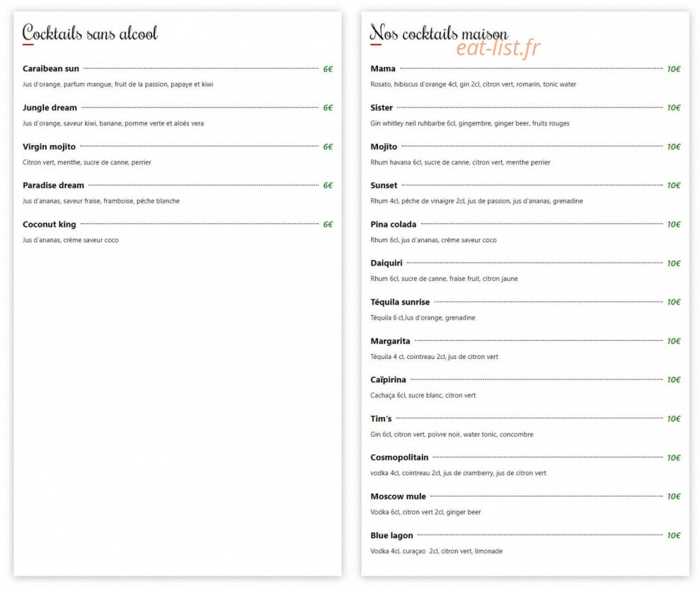Viewport: 700px width, 592px height.
Task: Click the eat-list.fr watermark
Action: 498,48
